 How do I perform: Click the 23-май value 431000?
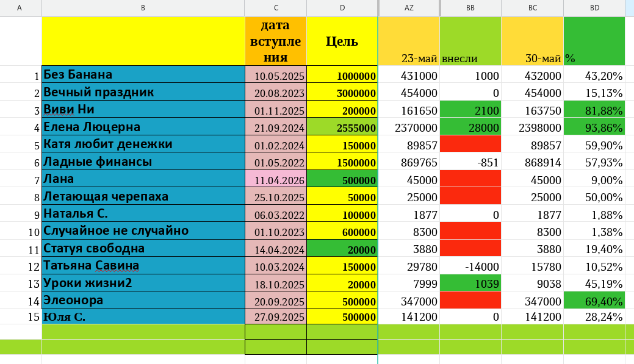pyautogui.click(x=409, y=74)
